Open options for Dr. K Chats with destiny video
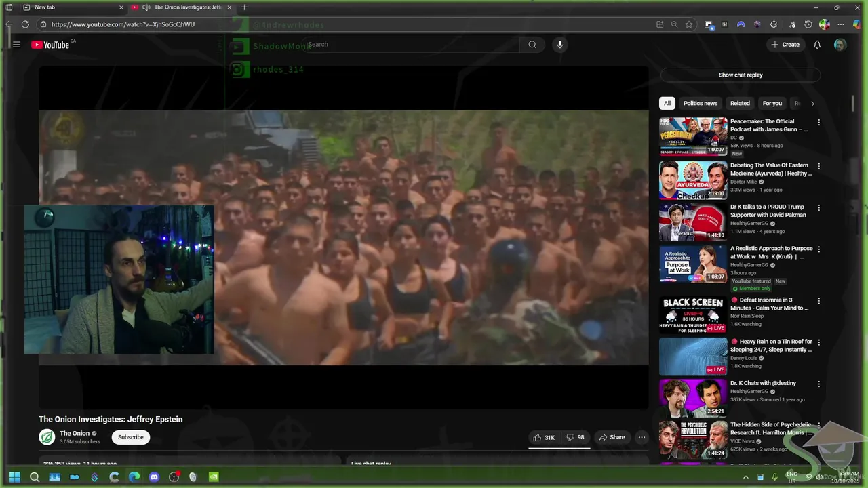 click(818, 384)
